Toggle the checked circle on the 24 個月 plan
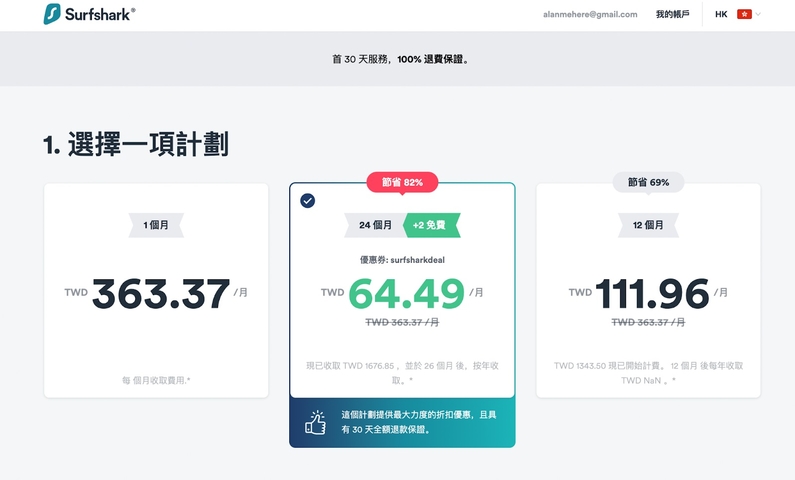 click(x=307, y=201)
